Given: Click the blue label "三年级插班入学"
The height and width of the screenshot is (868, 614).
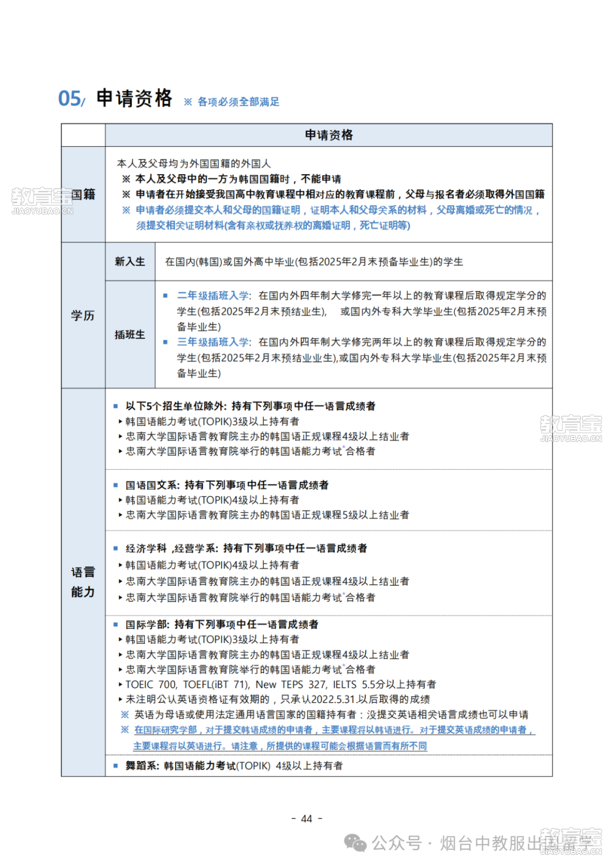Looking at the screenshot, I should click(213, 342).
